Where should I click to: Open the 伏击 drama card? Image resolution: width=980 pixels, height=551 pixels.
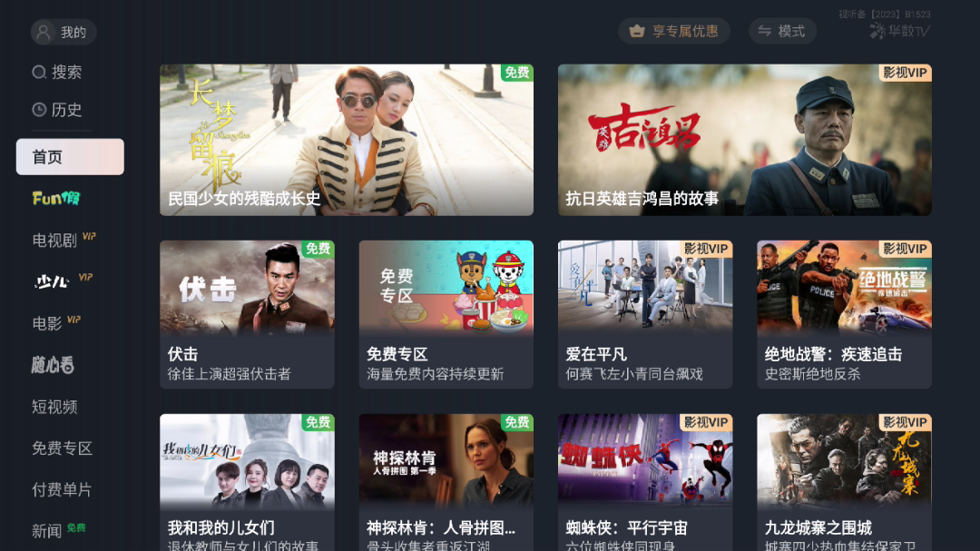[247, 315]
